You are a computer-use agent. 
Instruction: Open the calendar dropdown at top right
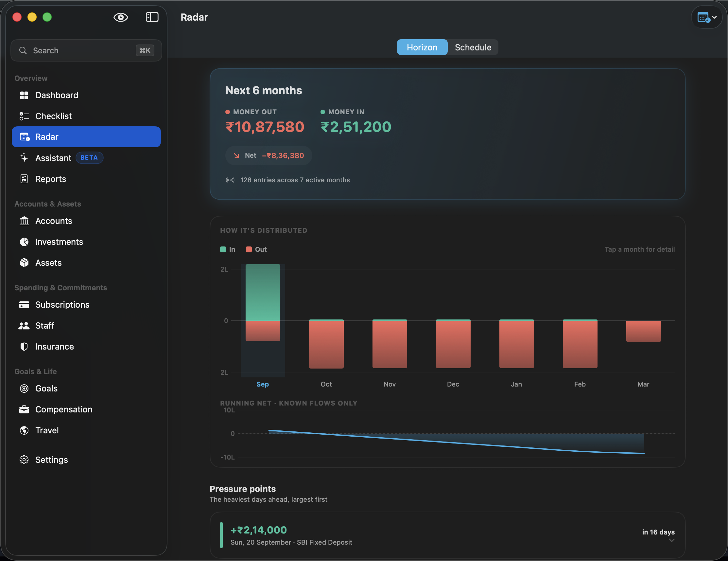pyautogui.click(x=707, y=17)
